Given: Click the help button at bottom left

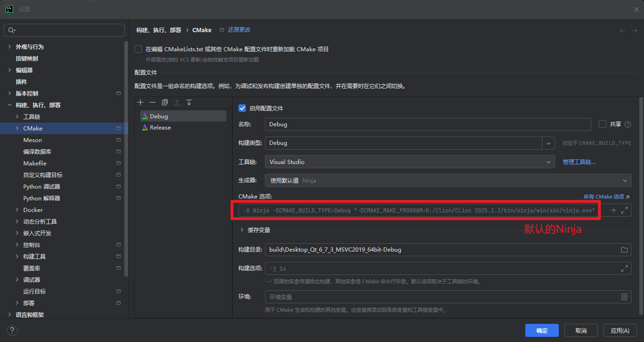Looking at the screenshot, I should (x=12, y=330).
